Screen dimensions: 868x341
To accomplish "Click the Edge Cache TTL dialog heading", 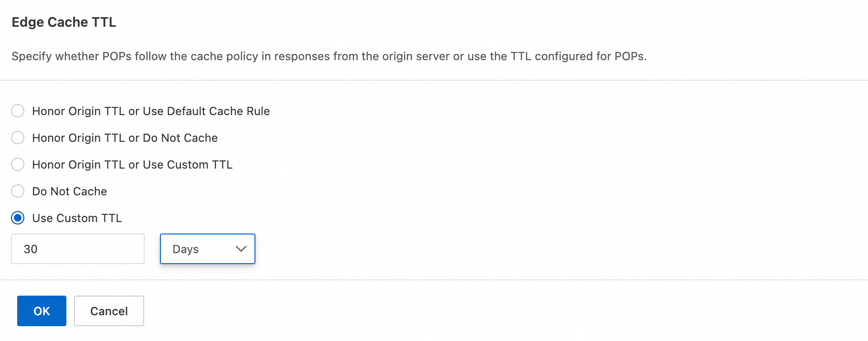I will point(64,22).
